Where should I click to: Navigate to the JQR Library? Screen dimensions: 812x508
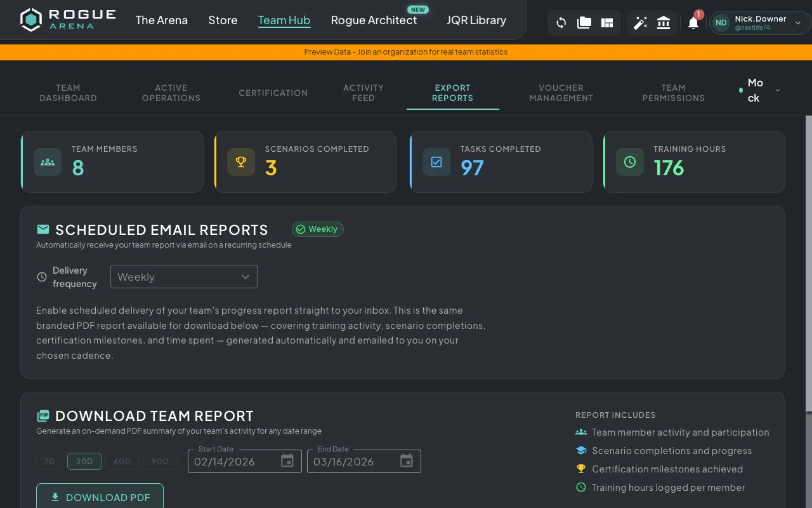pyautogui.click(x=476, y=20)
